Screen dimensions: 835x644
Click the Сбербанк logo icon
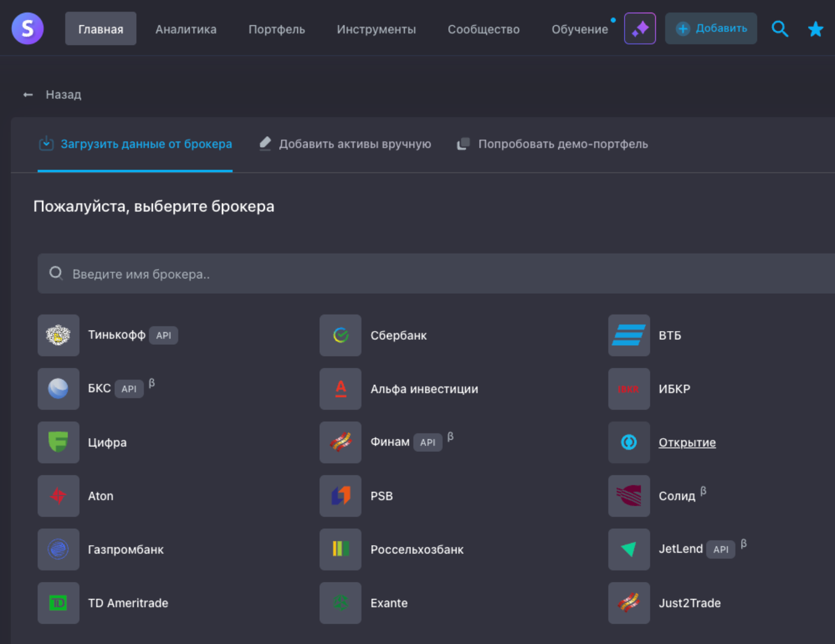[341, 335]
